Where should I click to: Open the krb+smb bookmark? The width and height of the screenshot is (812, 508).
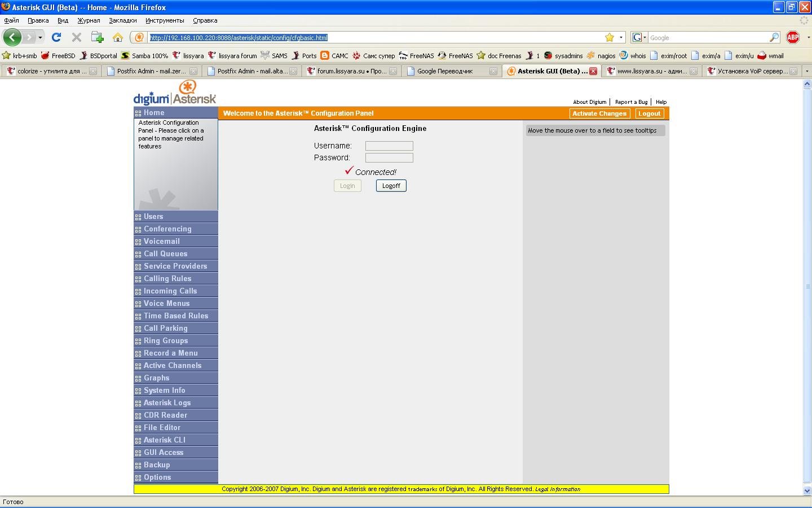click(x=20, y=56)
